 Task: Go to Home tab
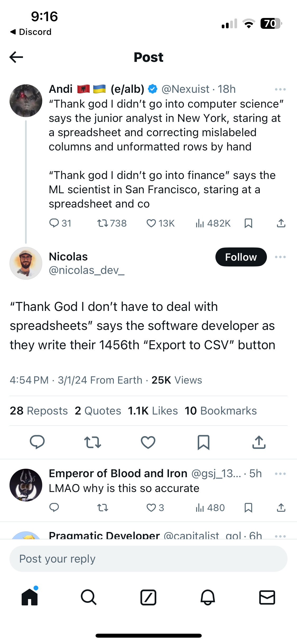click(30, 597)
